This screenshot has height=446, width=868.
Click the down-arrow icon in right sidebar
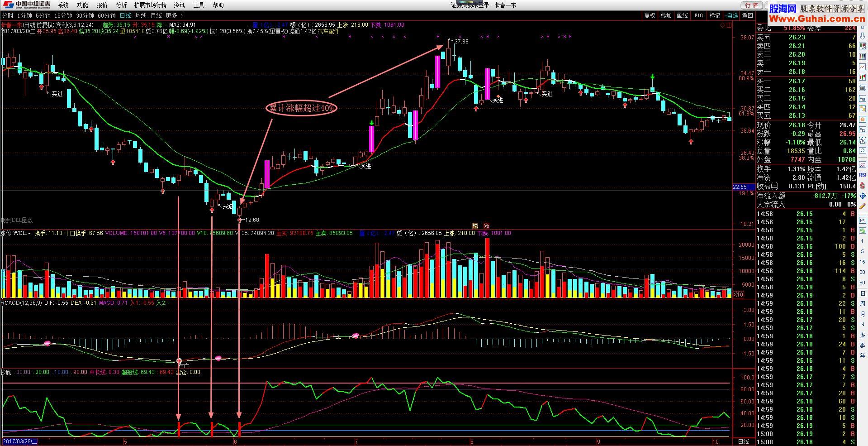tap(863, 36)
